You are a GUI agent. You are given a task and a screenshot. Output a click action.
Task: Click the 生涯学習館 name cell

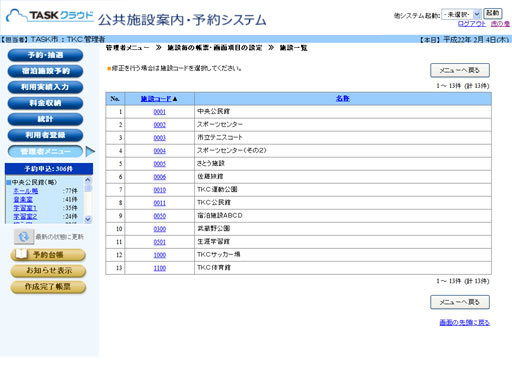(x=343, y=242)
